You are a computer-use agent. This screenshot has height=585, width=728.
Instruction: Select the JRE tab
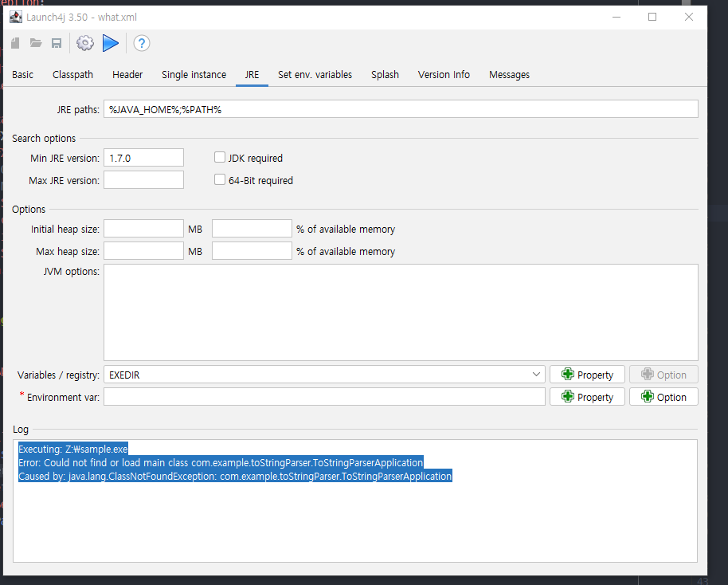click(252, 75)
